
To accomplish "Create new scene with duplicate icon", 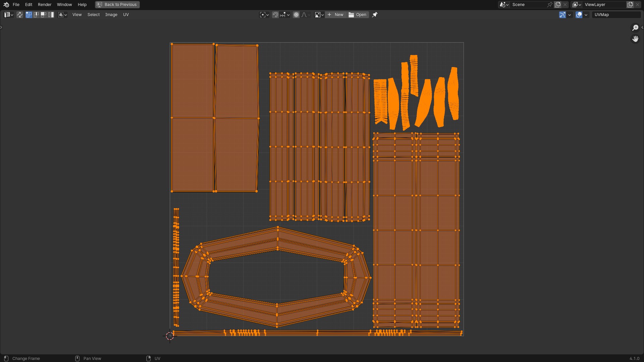I will pyautogui.click(x=558, y=5).
